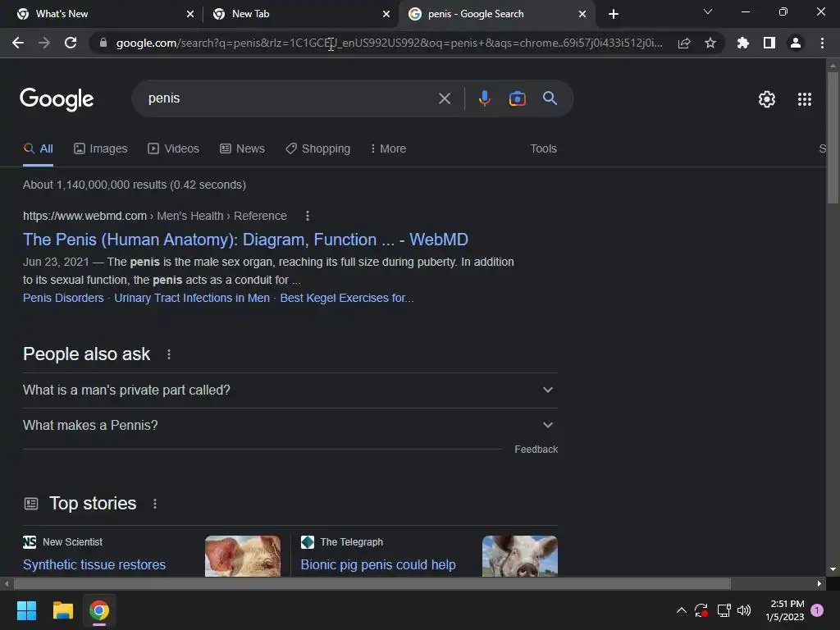Image resolution: width=840 pixels, height=630 pixels.
Task: Select Shopping search tab
Action: pyautogui.click(x=317, y=148)
